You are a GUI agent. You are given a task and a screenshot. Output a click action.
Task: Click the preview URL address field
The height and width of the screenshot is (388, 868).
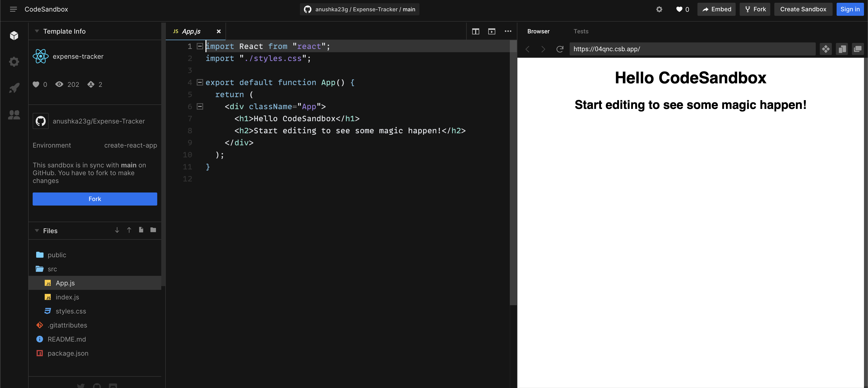click(692, 49)
